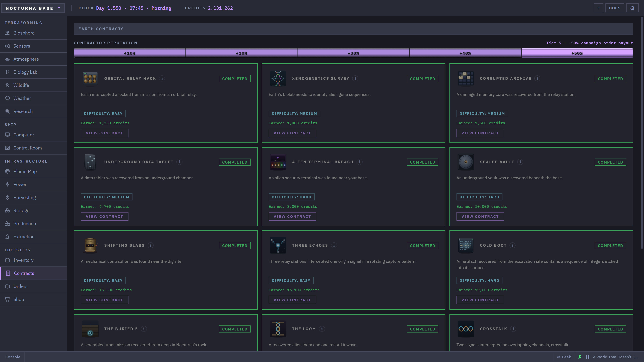644x362 pixels.
Task: Open Planet Map from the sidebar
Action: [x=34, y=171]
